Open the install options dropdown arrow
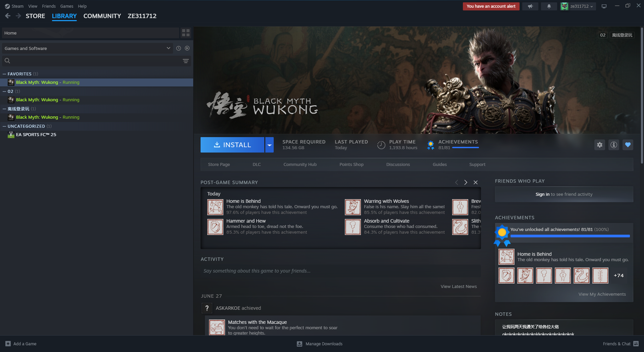This screenshot has width=644, height=352. coord(269,145)
